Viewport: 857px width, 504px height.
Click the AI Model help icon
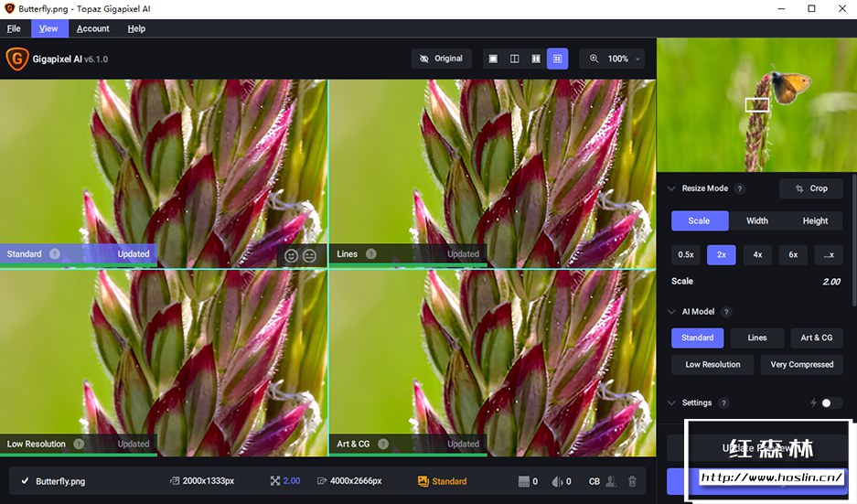(726, 312)
